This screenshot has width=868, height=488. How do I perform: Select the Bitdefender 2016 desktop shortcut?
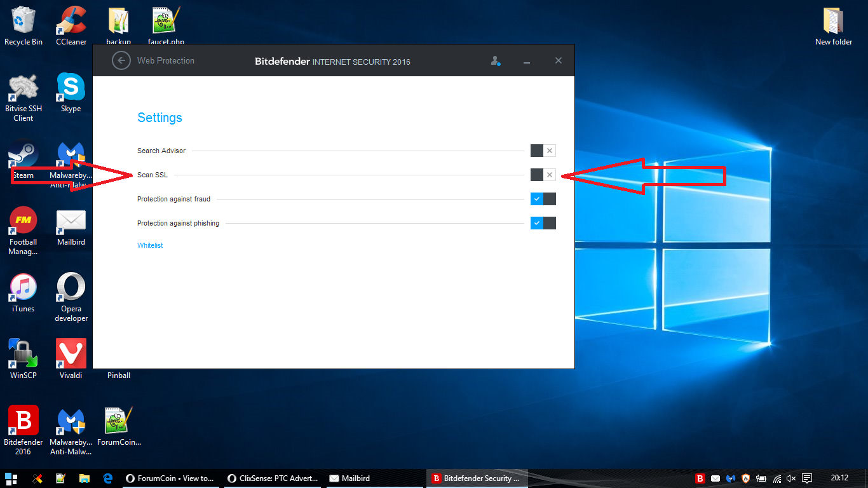[24, 431]
